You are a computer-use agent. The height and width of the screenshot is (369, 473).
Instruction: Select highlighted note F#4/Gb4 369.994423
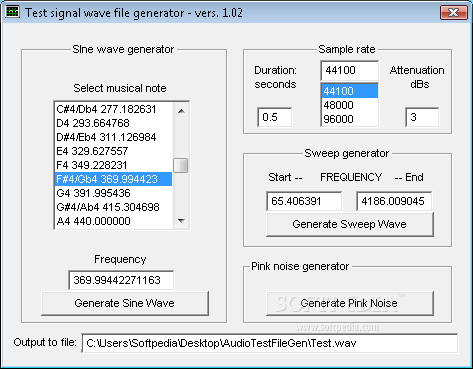tap(113, 179)
